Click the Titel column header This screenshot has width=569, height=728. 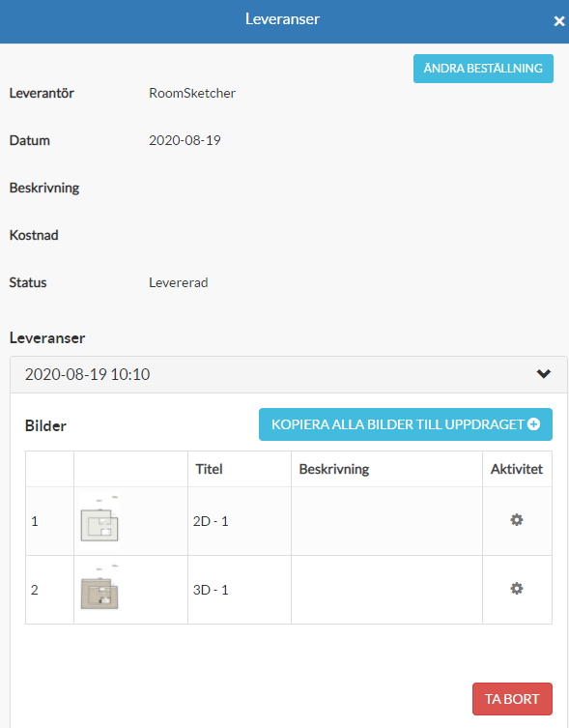pos(209,469)
